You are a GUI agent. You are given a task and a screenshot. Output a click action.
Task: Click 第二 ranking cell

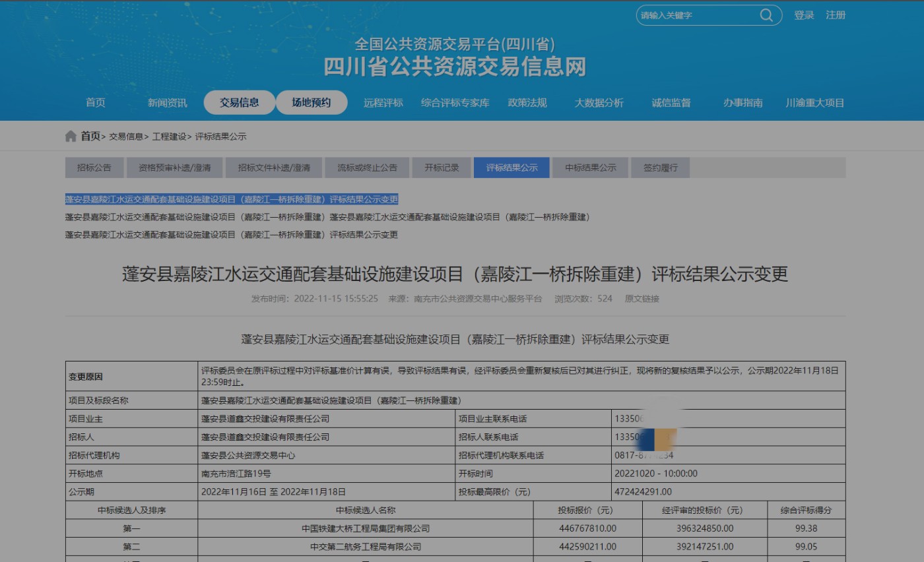pos(131,547)
